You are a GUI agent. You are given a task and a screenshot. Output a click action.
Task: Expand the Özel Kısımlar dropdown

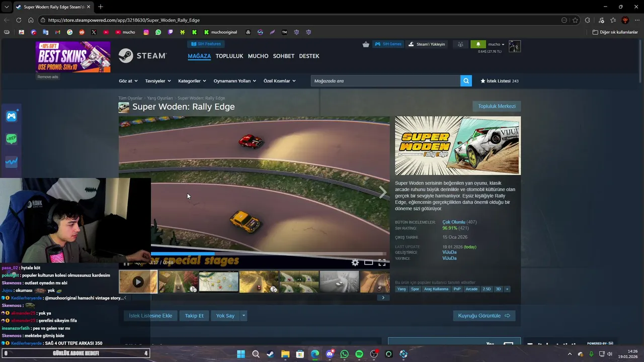click(280, 81)
